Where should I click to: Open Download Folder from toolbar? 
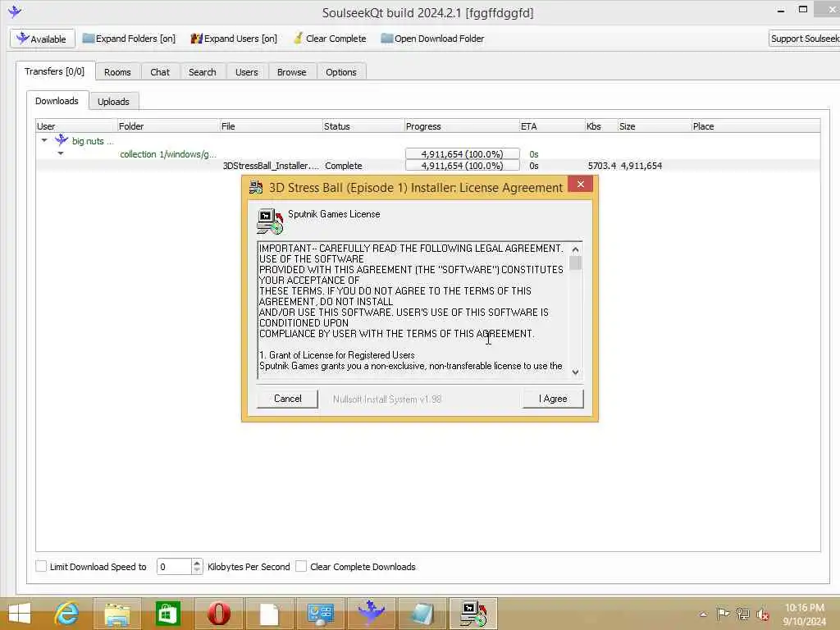coord(432,39)
